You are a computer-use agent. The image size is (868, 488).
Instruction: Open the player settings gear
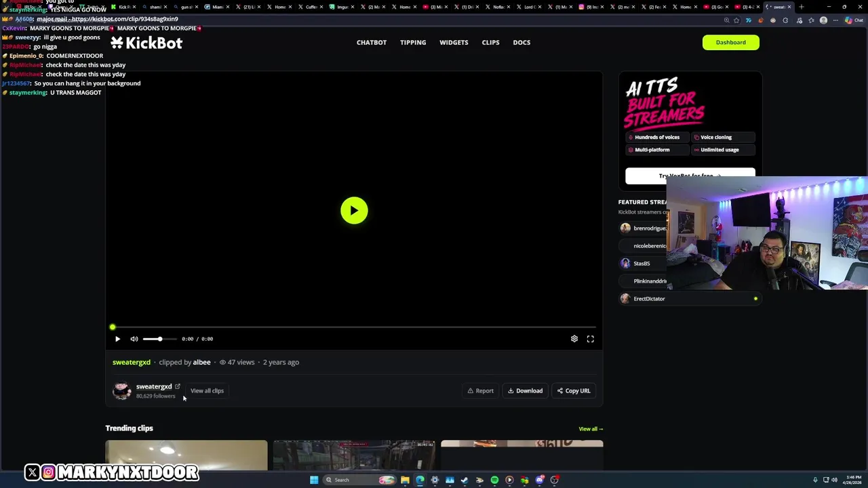(574, 339)
